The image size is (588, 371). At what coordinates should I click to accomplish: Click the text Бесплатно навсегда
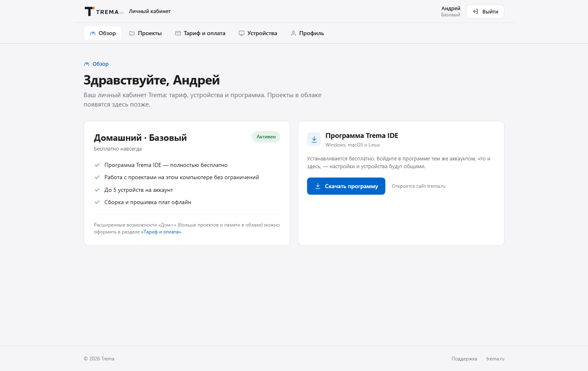click(x=118, y=149)
